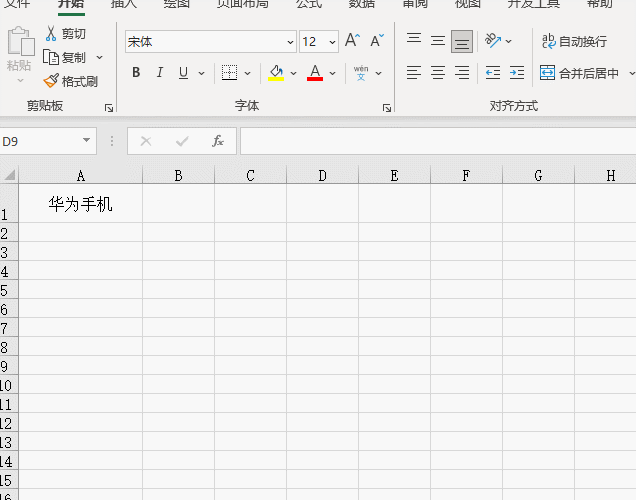Open the 文件 File menu
The width and height of the screenshot is (636, 500).
click(17, 4)
